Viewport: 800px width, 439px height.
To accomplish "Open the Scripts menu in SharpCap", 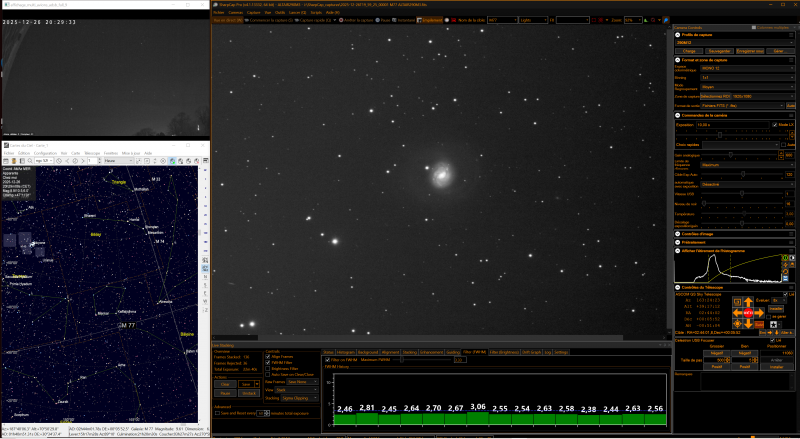I will click(x=316, y=12).
